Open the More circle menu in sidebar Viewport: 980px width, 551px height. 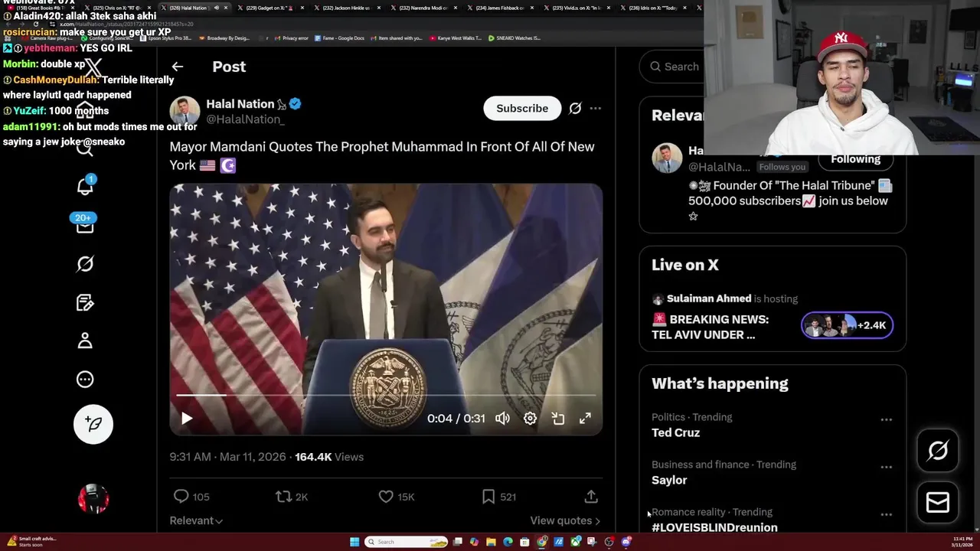pyautogui.click(x=85, y=380)
